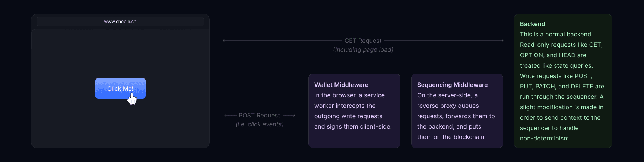Click the "(i.e. click events)" caption
The image size is (644, 162).
260,124
